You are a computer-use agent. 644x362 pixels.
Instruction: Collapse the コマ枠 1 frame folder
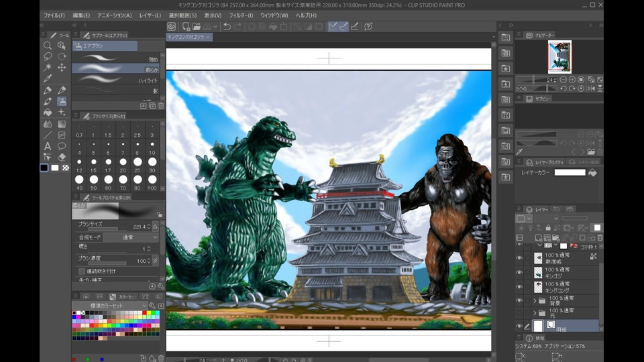pos(539,245)
